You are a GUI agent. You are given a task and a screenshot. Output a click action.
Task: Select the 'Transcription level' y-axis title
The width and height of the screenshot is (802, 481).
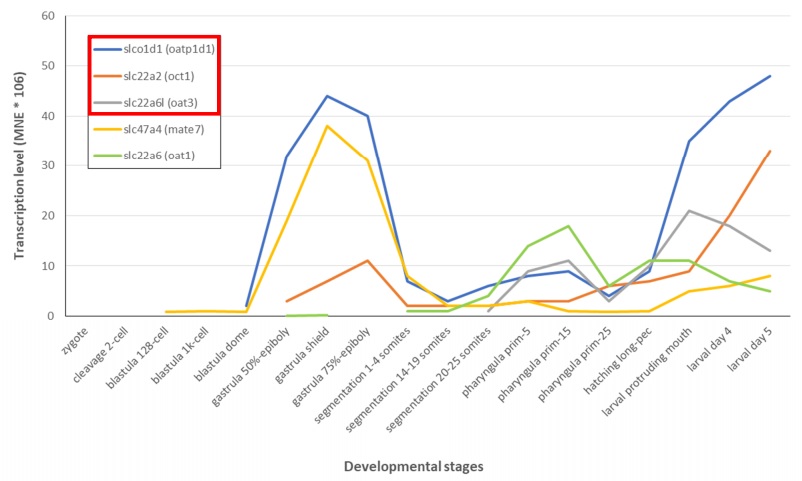point(19,167)
